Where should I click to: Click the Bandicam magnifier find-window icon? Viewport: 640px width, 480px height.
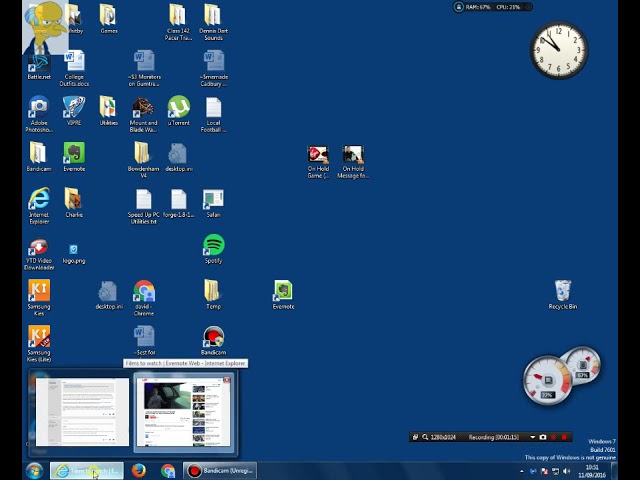[425, 437]
